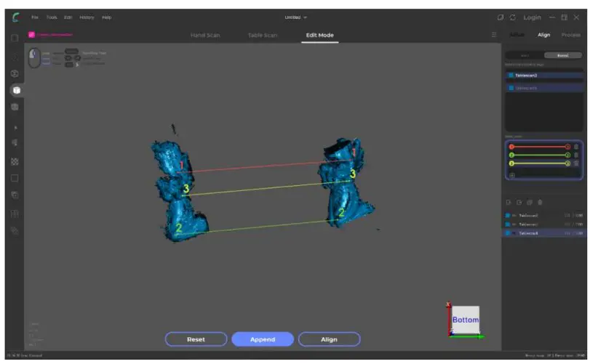Screen dimensions: 590x364
Task: Open the Align tab in the right panel
Action: 543,35
